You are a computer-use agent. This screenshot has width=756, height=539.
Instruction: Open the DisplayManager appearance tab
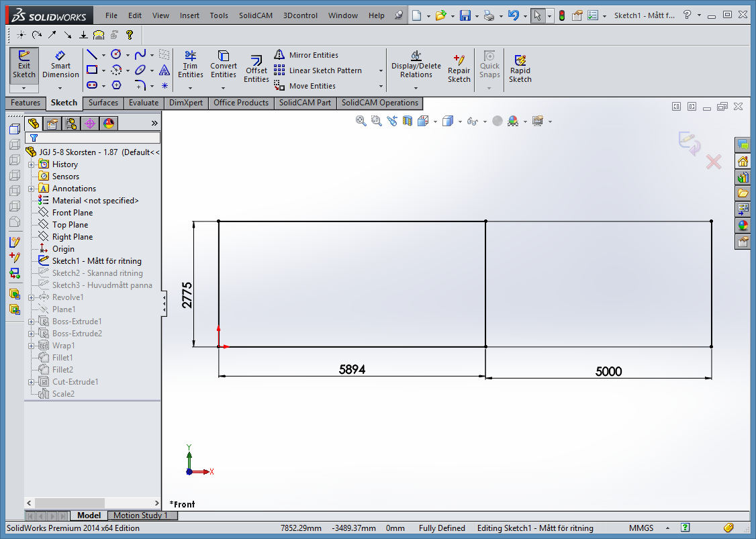pyautogui.click(x=109, y=124)
